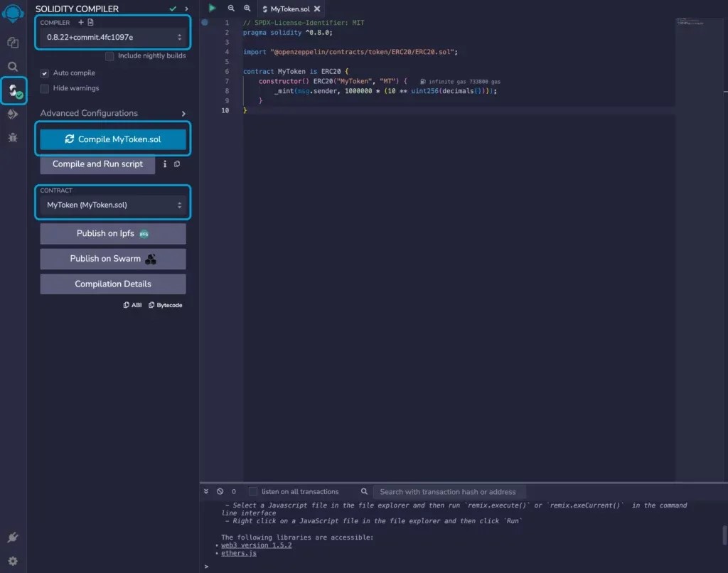Click the pragma solidity line

tap(287, 33)
